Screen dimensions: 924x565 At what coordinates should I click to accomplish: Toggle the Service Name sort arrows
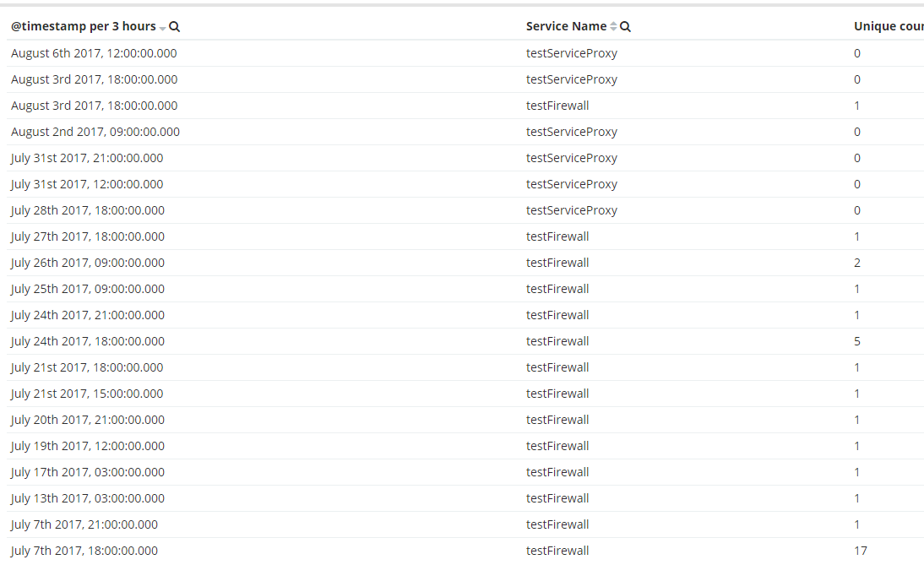pyautogui.click(x=613, y=26)
